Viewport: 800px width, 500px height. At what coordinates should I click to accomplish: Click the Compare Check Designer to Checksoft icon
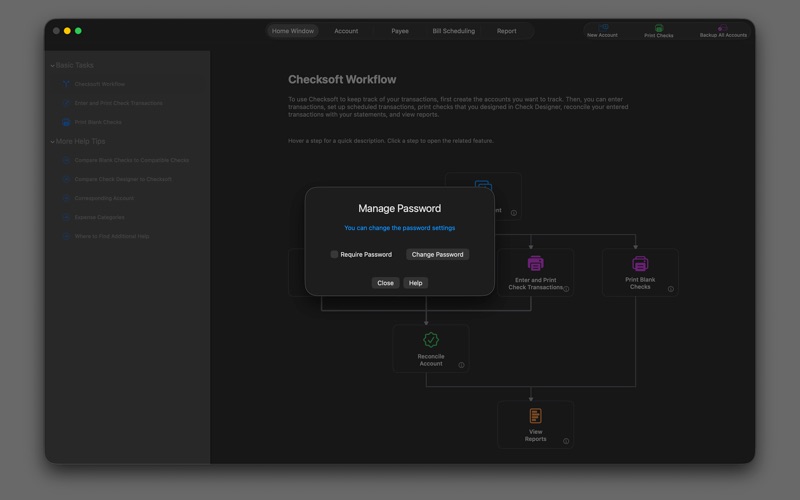66,179
